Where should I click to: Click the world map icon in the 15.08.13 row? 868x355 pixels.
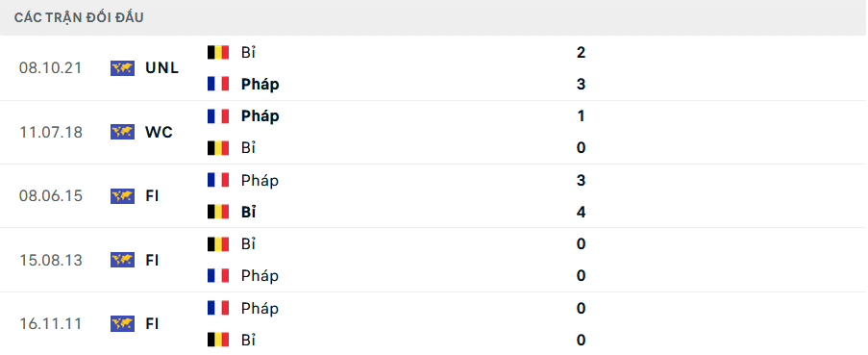tap(122, 260)
